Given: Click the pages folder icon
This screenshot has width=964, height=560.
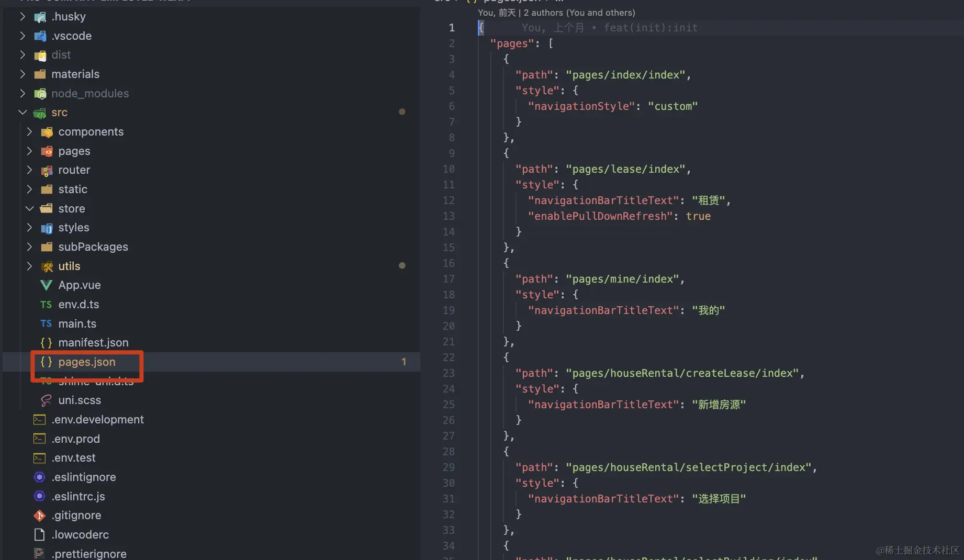Looking at the screenshot, I should point(47,151).
